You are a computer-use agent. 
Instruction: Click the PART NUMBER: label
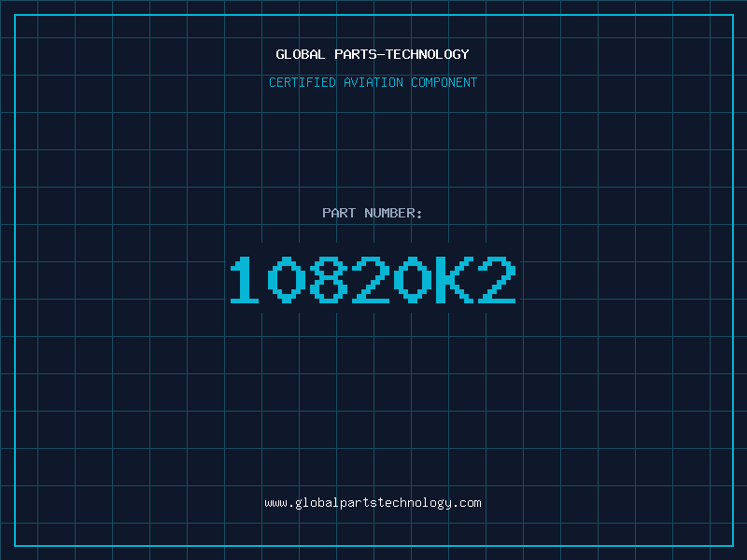coord(373,213)
